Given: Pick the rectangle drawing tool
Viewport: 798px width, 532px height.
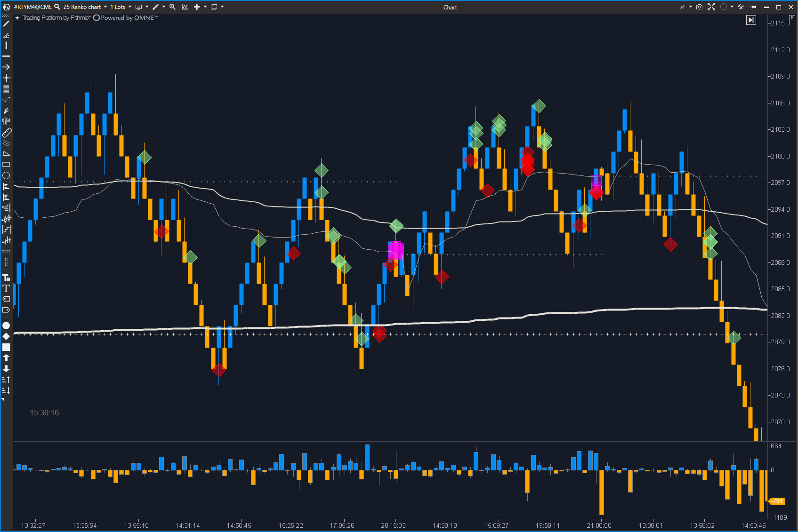Looking at the screenshot, I should 6,165.
